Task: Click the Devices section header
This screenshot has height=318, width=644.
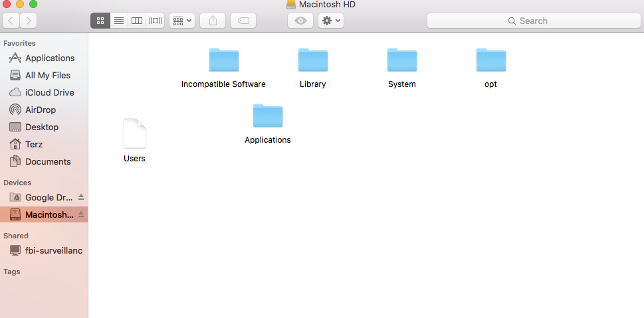Action: pos(17,183)
